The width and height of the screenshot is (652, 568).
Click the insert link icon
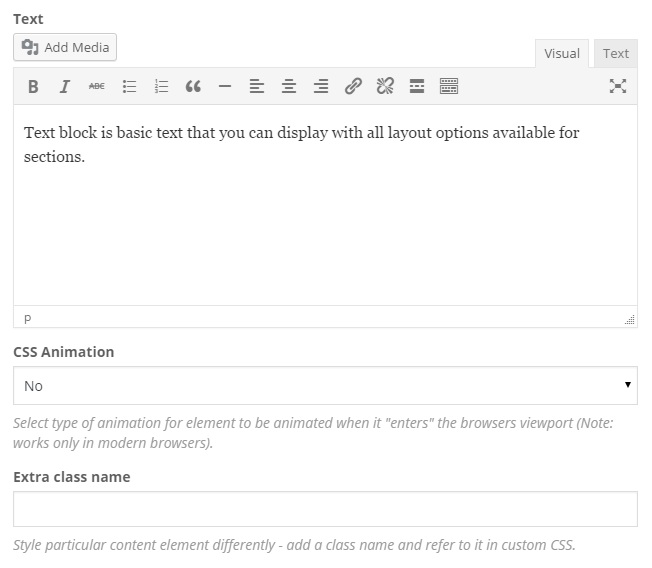353,87
